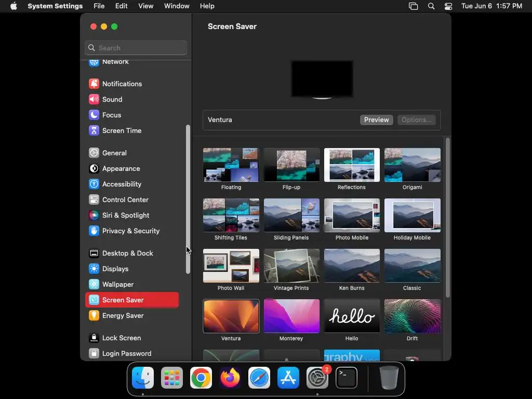Open the Network sidebar item
The height and width of the screenshot is (399, 532).
[132, 62]
